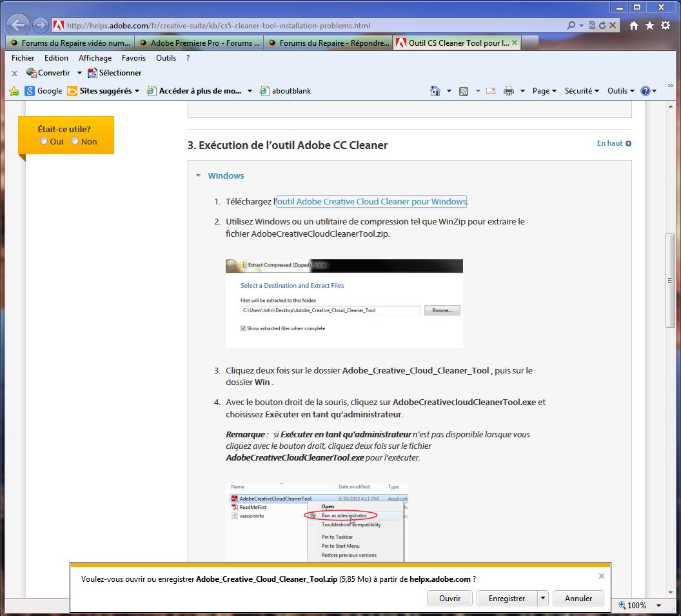Viewport: 681px width, 616px height.
Task: Click the Windows section heading
Action: (226, 175)
